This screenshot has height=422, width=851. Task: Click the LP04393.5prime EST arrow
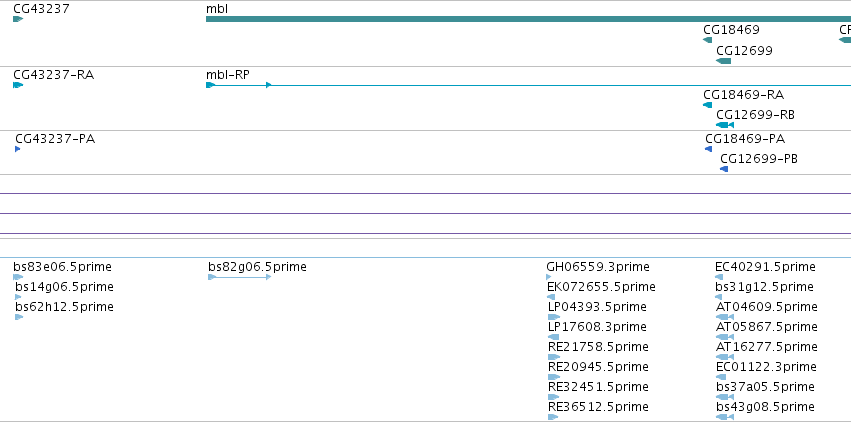(554, 317)
